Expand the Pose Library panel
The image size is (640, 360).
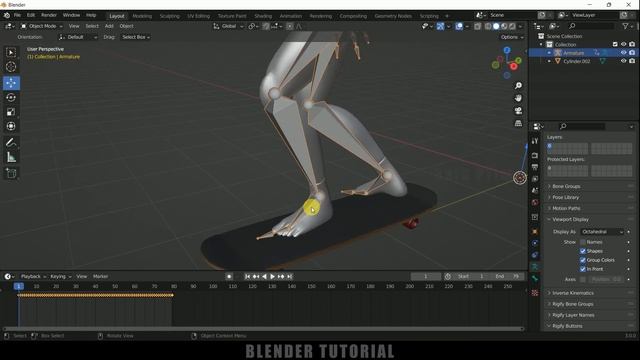tap(565, 197)
